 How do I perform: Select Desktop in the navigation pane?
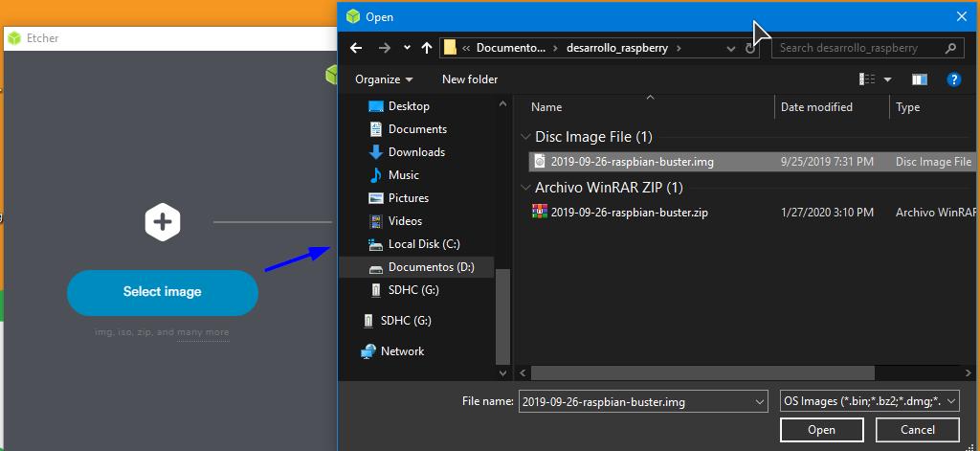[409, 106]
